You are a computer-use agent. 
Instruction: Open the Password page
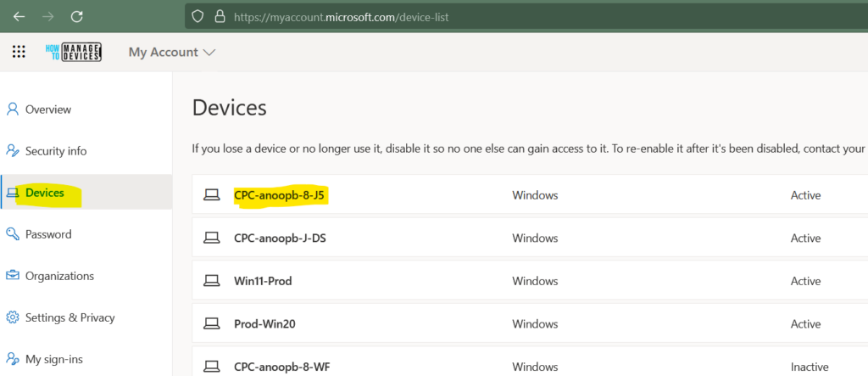point(48,234)
